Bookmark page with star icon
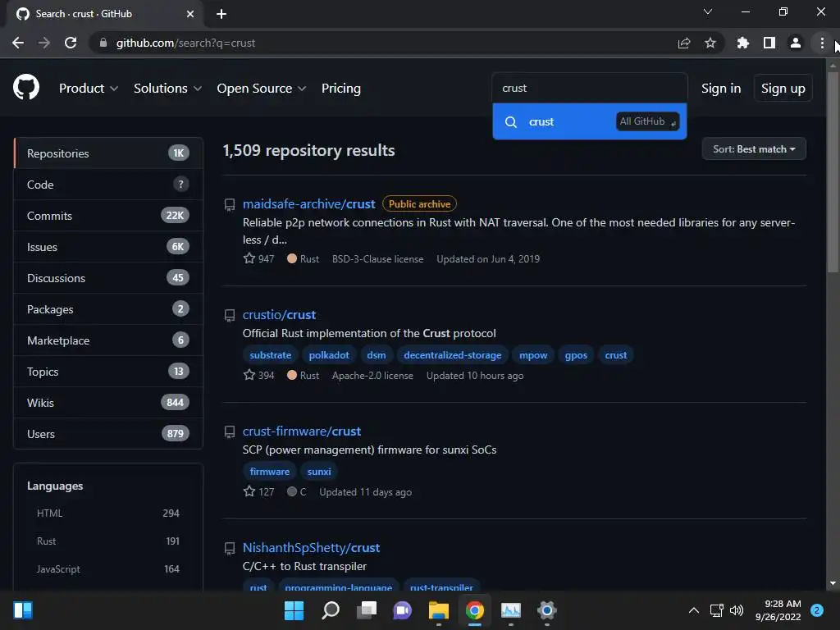The width and height of the screenshot is (840, 630). [x=710, y=43]
